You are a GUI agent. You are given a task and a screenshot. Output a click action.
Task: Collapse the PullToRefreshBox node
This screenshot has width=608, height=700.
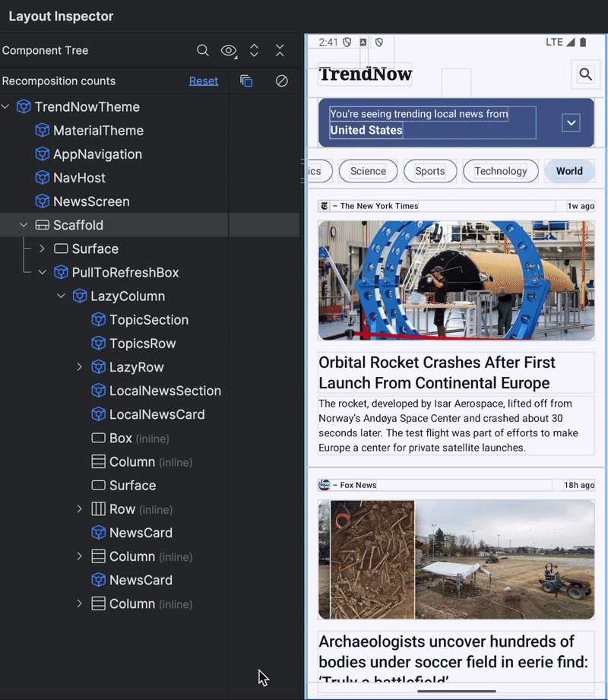tap(43, 272)
